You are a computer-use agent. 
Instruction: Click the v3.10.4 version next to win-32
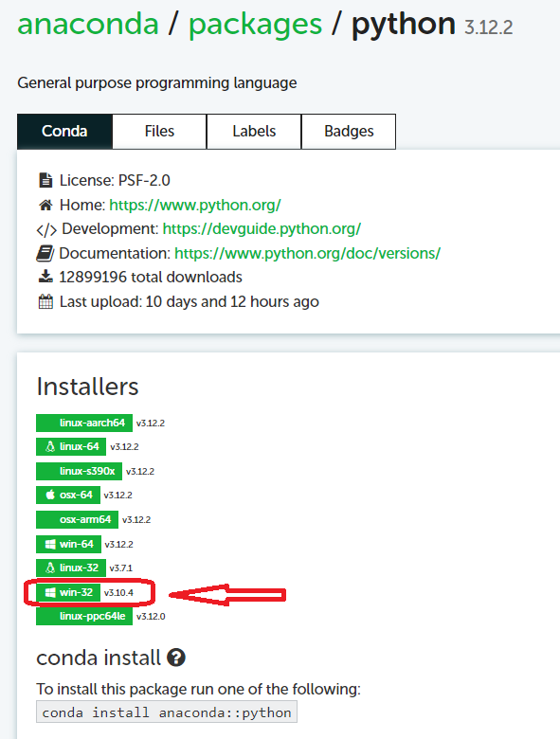[118, 593]
